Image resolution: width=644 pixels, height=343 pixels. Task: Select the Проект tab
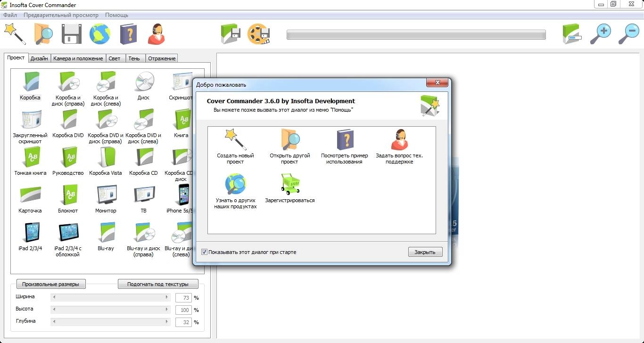16,57
